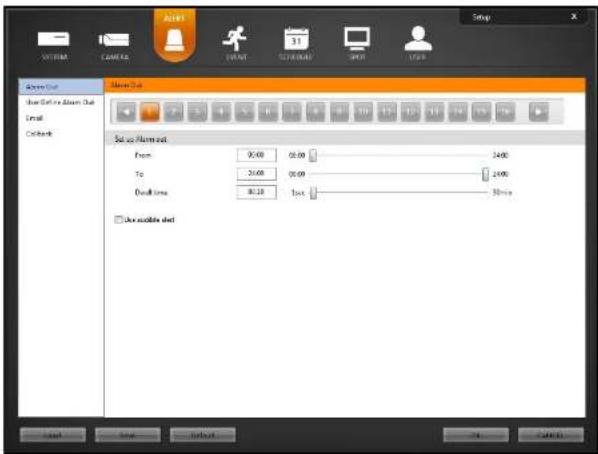
Task: Select alarm out channel 12
Action: [410, 112]
